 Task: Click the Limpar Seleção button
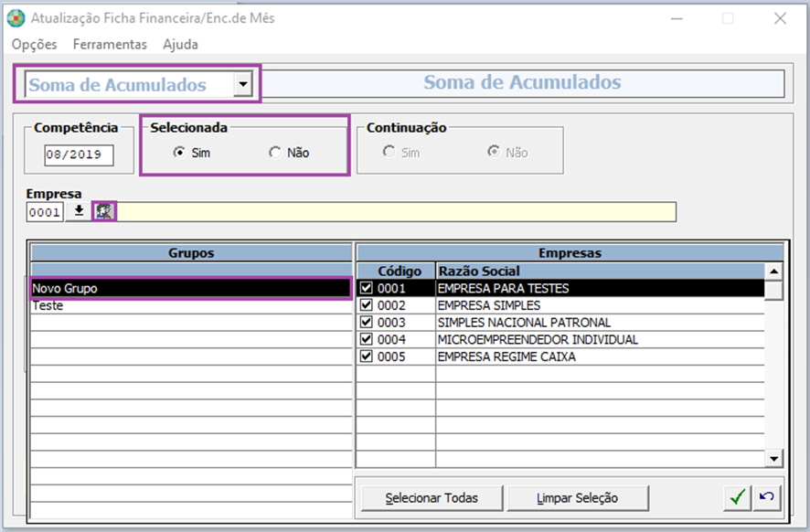(x=578, y=498)
